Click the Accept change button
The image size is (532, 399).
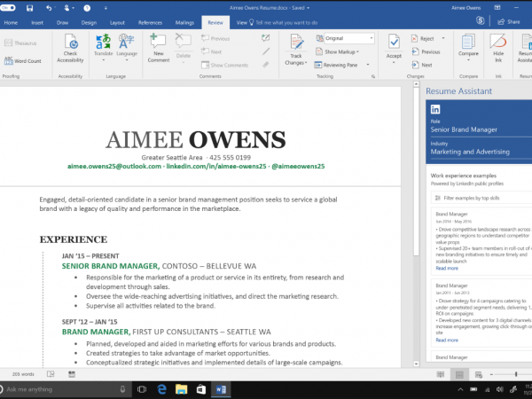(394, 47)
